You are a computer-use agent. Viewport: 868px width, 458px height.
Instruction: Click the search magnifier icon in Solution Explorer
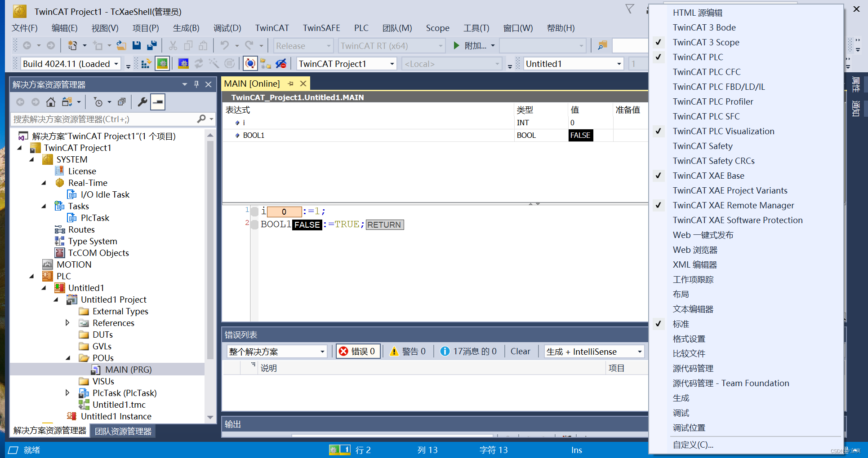[201, 119]
